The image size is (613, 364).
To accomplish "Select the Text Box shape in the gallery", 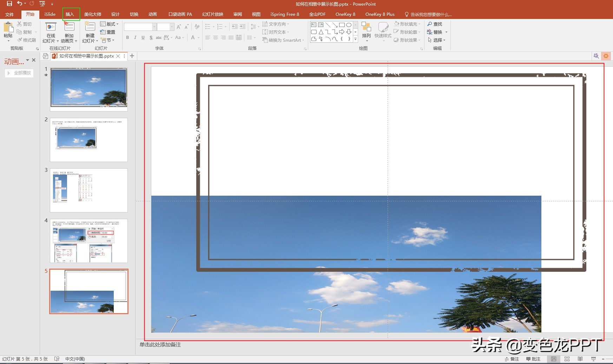I will point(314,25).
